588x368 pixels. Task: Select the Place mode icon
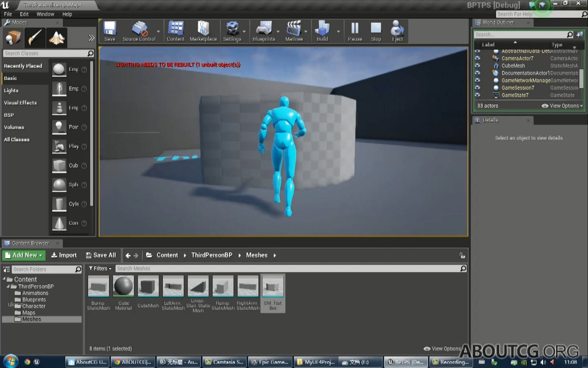click(13, 38)
